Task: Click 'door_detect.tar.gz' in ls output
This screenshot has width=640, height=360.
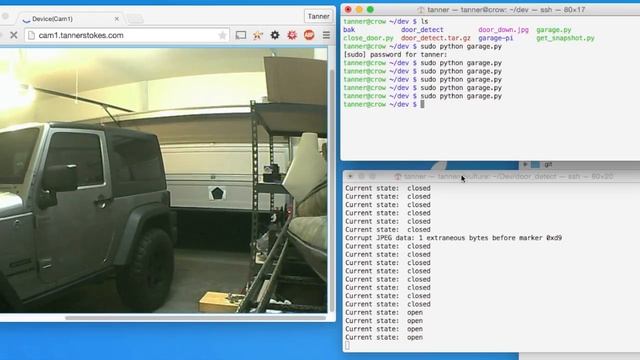Action: (436, 38)
